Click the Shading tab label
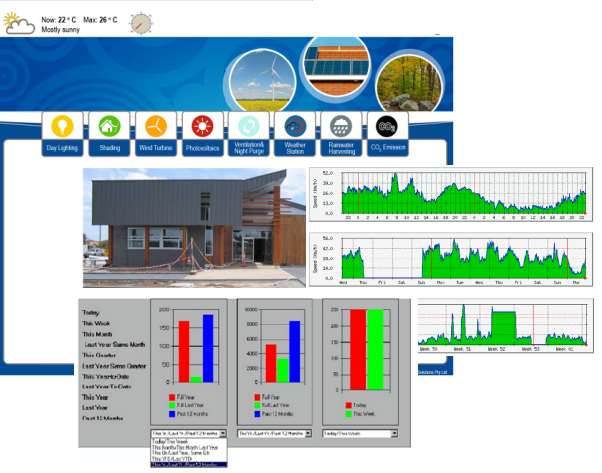This screenshot has width=602, height=473. [110, 148]
